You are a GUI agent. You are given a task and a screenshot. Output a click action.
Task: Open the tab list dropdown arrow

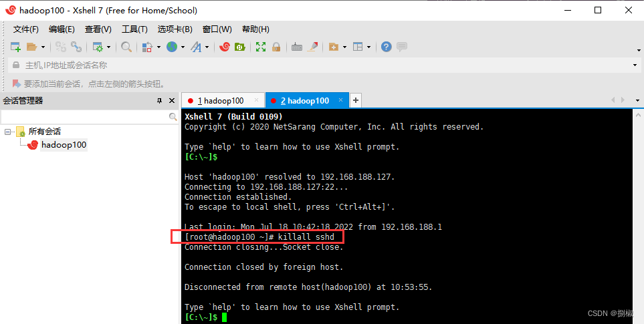pyautogui.click(x=638, y=100)
